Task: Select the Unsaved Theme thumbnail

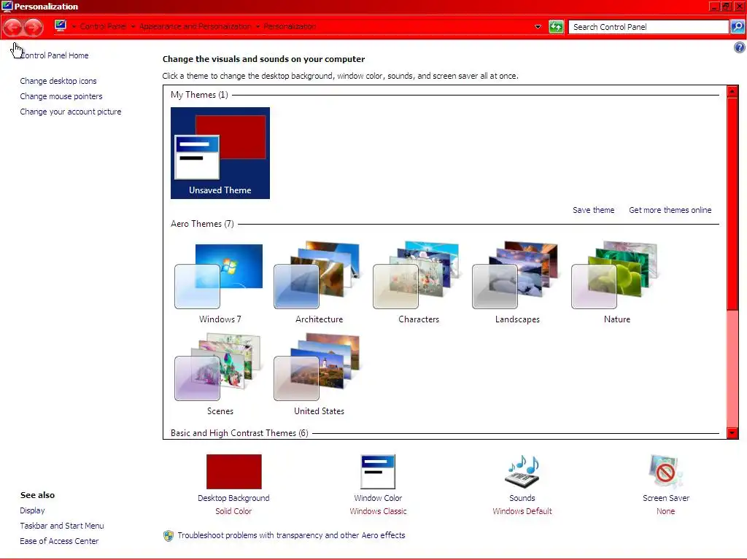Action: tap(220, 153)
